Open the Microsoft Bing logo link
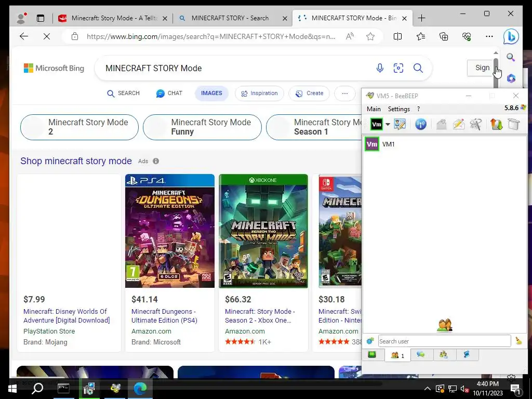 click(x=54, y=68)
